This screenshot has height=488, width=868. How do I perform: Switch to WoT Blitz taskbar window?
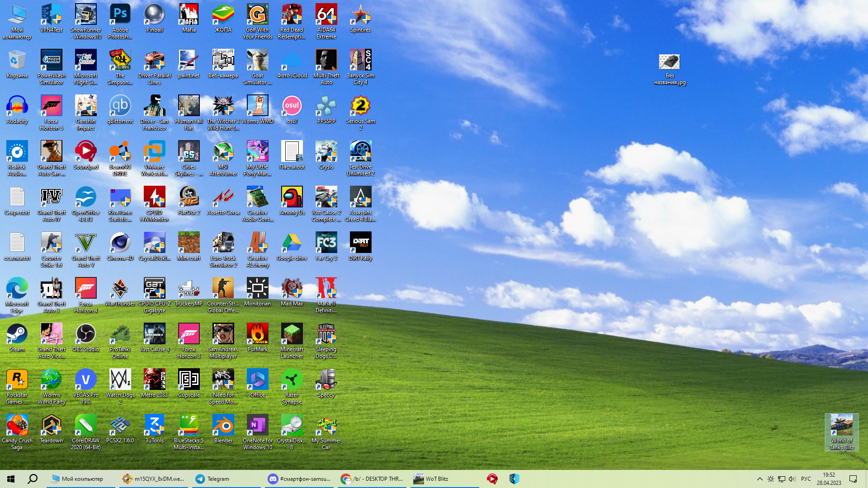[x=445, y=479]
